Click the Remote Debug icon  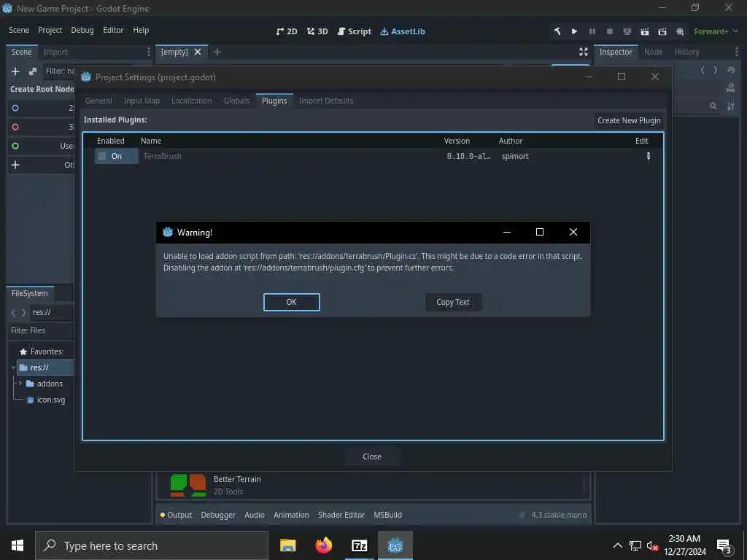[627, 31]
